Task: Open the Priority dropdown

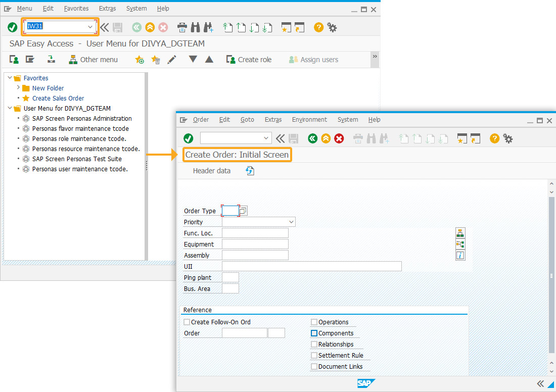Action: 291,222
